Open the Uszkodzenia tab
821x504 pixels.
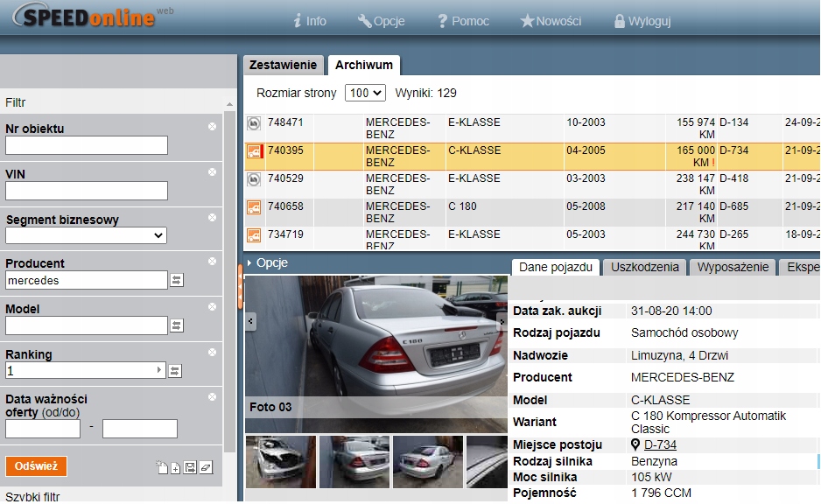click(644, 267)
